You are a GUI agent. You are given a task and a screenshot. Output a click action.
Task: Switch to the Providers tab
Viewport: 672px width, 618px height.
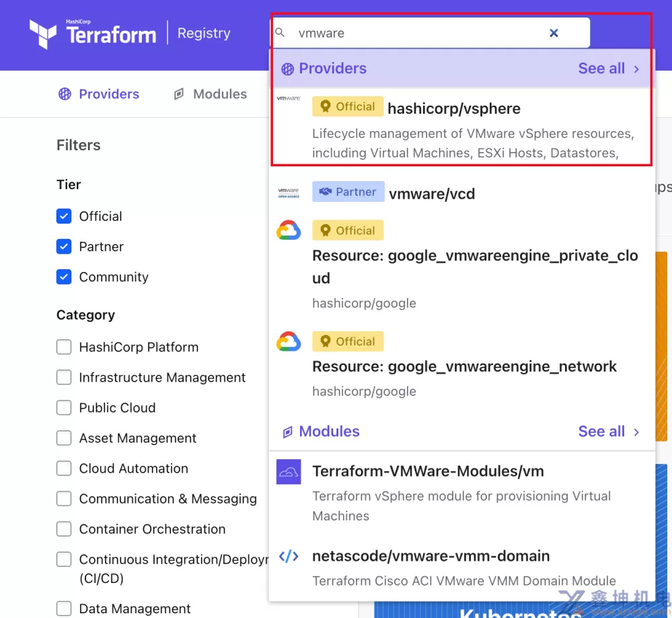(99, 94)
